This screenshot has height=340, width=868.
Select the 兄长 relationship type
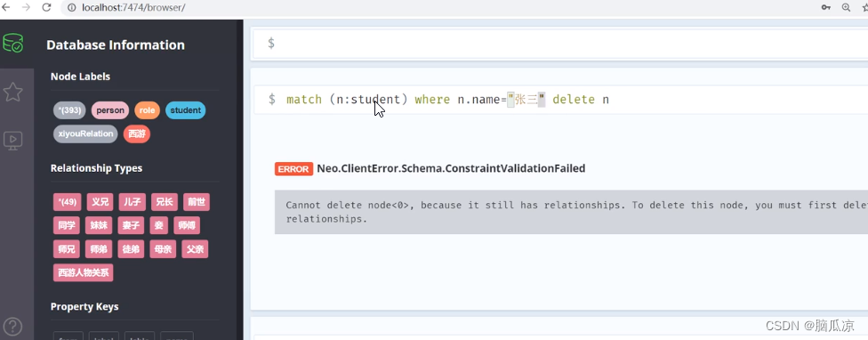(x=164, y=202)
